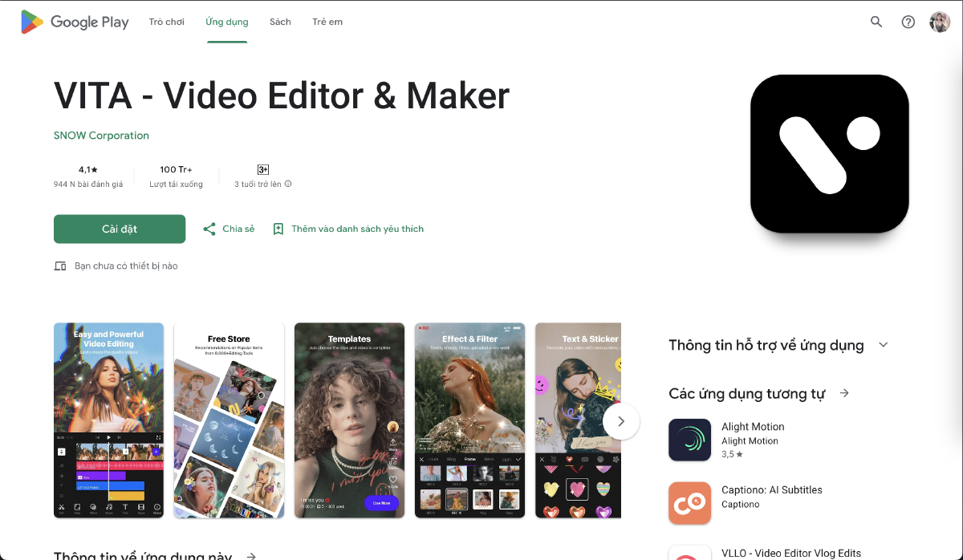963x560 pixels.
Task: Switch to the Trò chơi tab
Action: pos(167,22)
